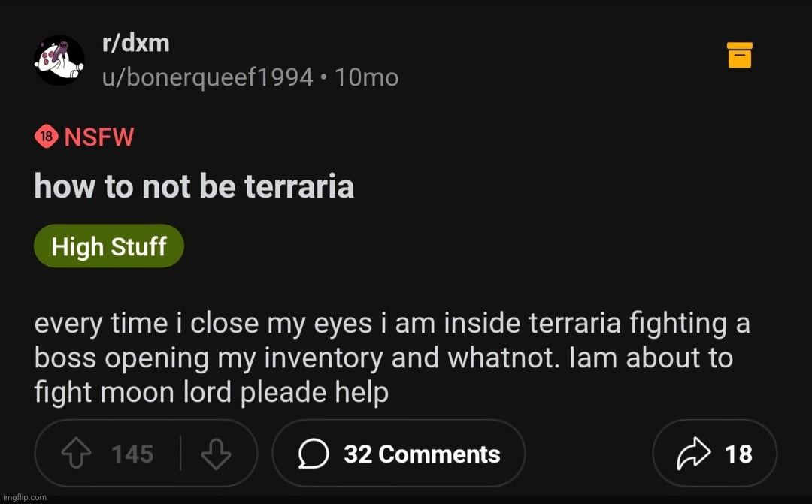Click the 18 share count
Viewport: 812px width, 504px height.
738,454
